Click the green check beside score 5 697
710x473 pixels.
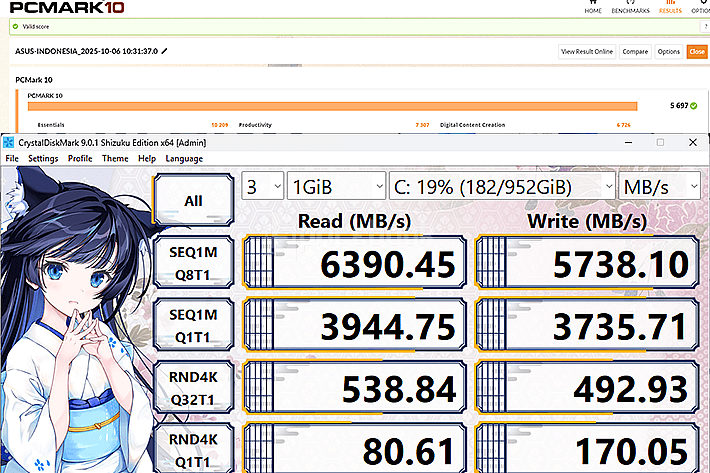point(694,105)
